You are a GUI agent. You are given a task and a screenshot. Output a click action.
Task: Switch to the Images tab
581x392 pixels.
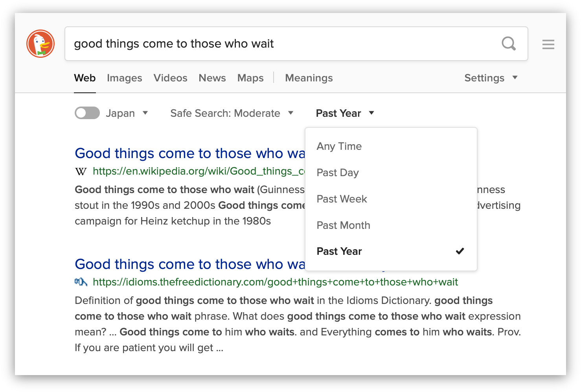point(124,78)
